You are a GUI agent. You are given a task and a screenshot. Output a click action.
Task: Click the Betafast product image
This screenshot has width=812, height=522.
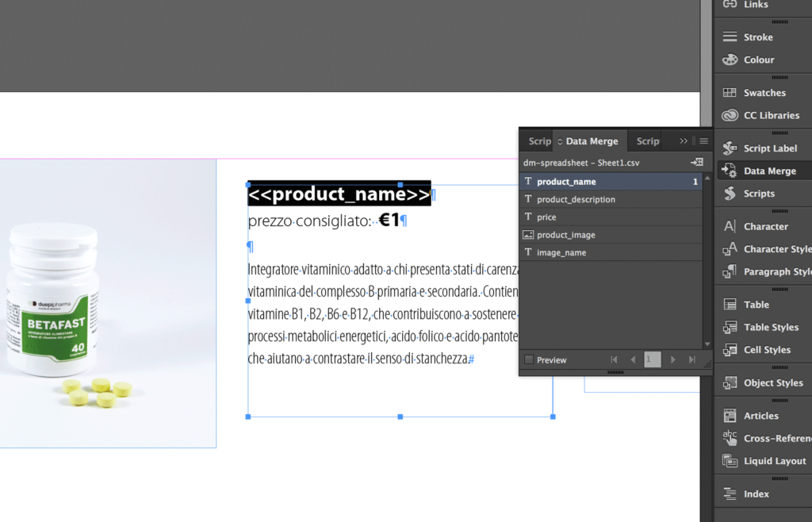(108, 304)
